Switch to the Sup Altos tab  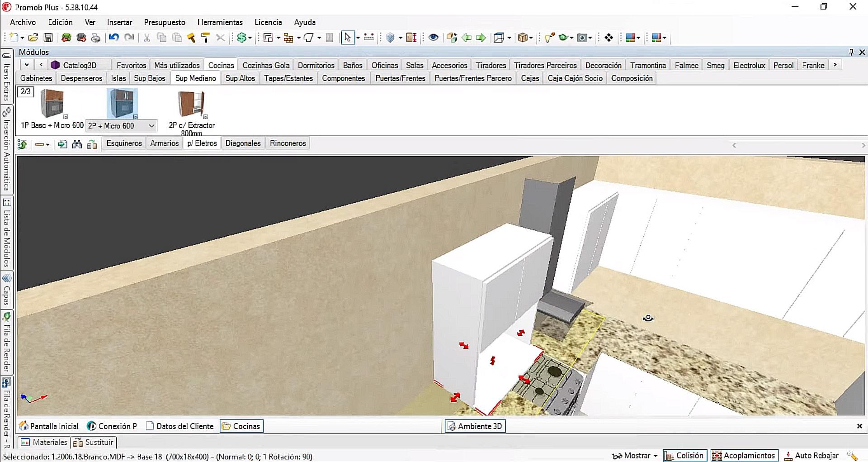tap(240, 78)
